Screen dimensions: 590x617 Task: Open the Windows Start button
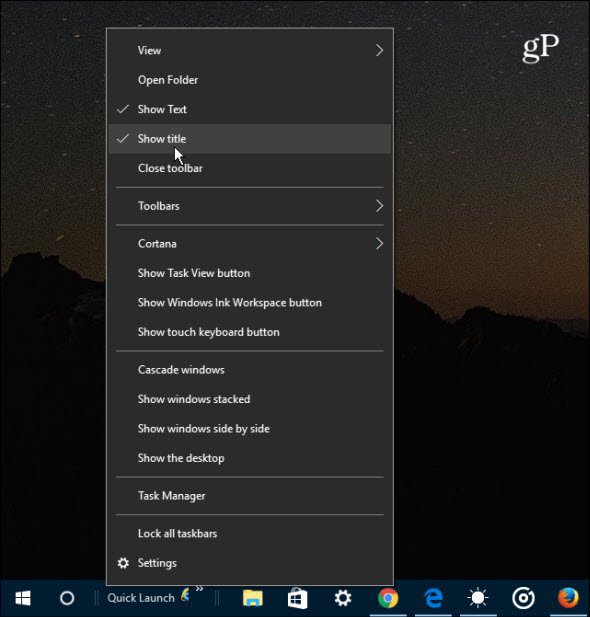[23, 599]
